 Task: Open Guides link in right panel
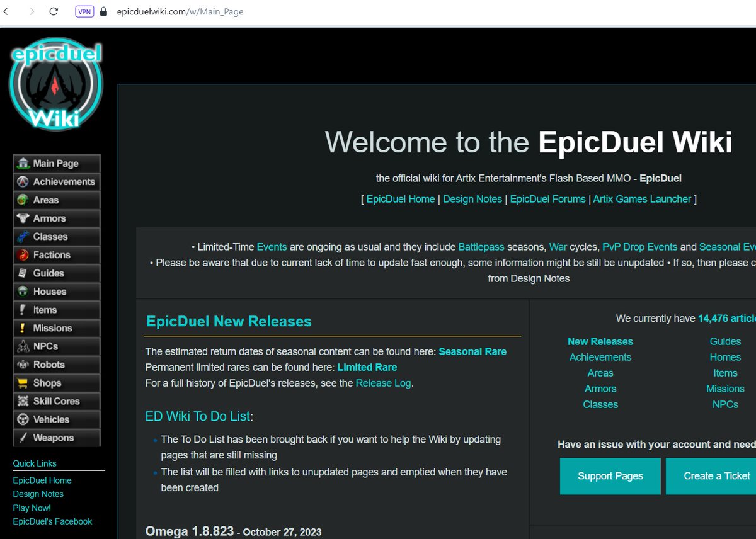pos(725,341)
